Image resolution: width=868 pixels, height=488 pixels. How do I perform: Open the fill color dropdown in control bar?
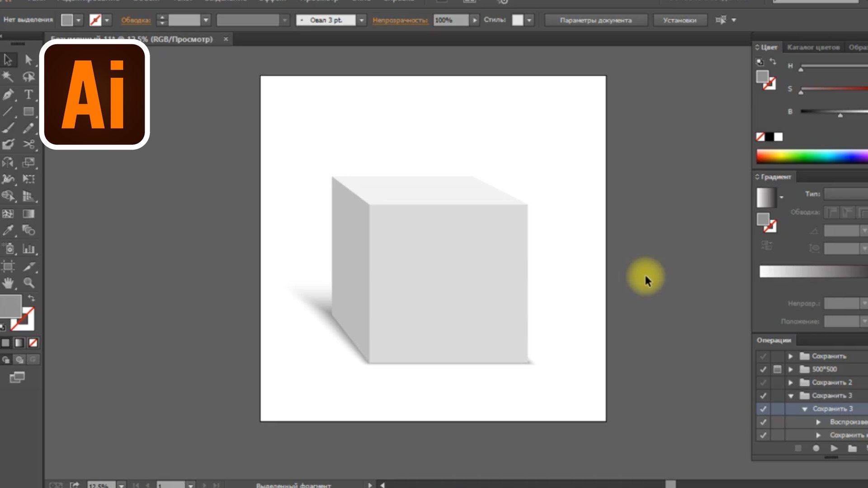point(79,20)
